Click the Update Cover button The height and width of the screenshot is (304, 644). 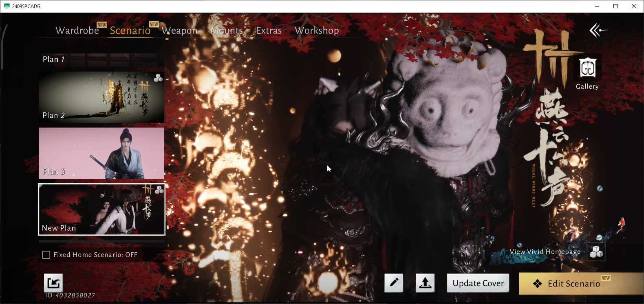tap(478, 283)
